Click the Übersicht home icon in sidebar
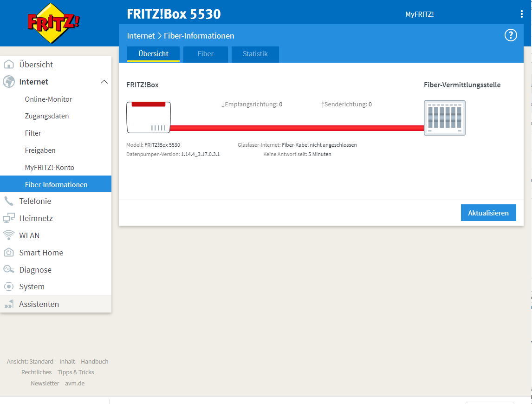Viewport: 532px width, 404px height. [9, 65]
